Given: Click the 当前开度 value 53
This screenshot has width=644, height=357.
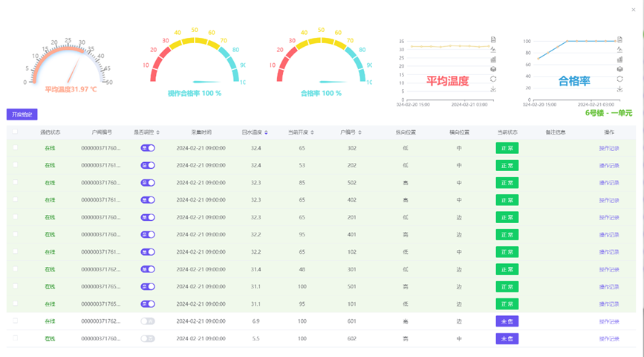Looking at the screenshot, I should [302, 165].
